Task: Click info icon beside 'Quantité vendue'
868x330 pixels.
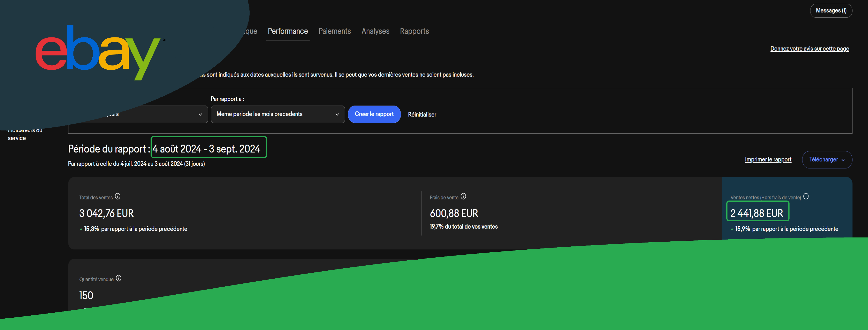Action: point(119,278)
